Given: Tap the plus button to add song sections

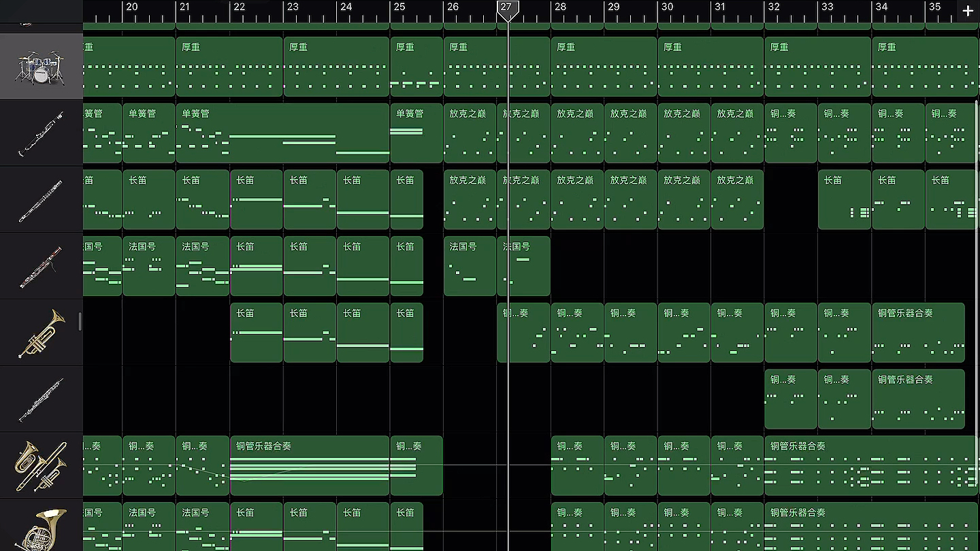Looking at the screenshot, I should (968, 10).
